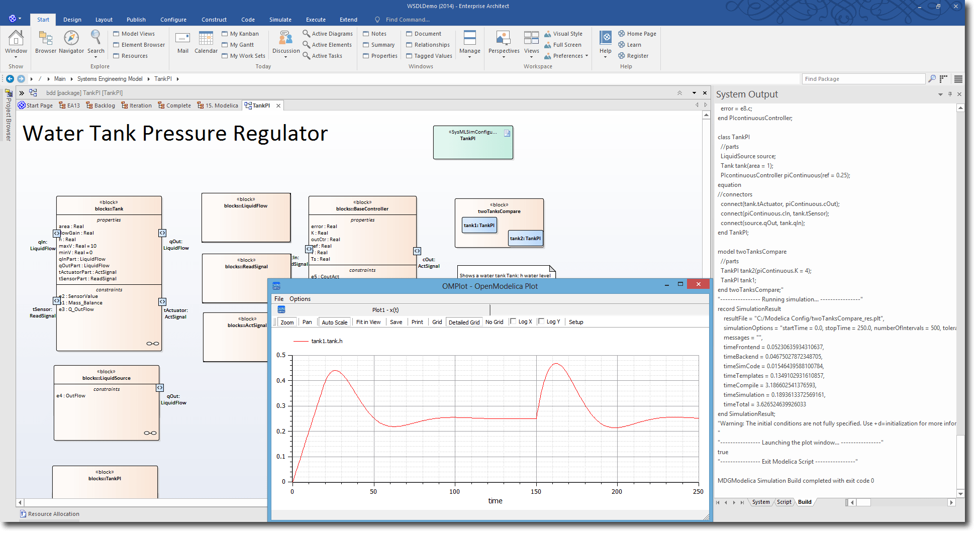Expand the Preferences dropdown

[586, 56]
